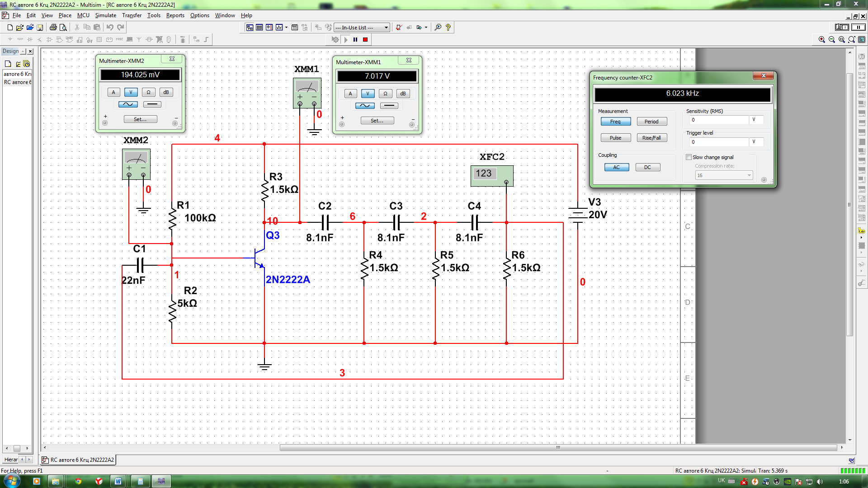Select Rise/Fall measurement button
The width and height of the screenshot is (868, 488).
click(651, 138)
